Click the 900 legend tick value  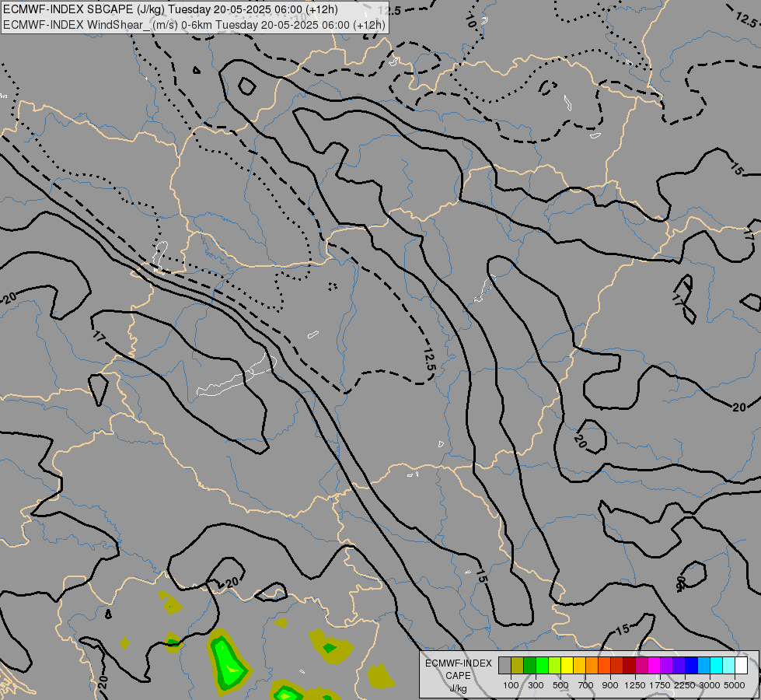(610, 685)
